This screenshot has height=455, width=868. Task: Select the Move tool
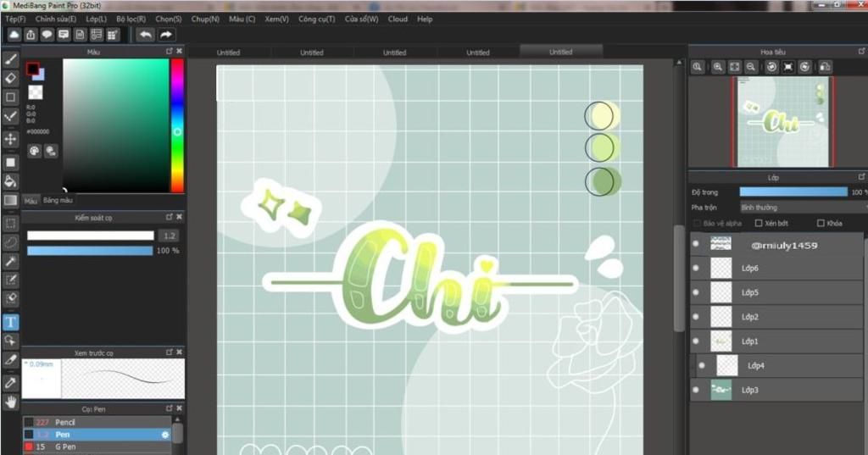pyautogui.click(x=10, y=138)
